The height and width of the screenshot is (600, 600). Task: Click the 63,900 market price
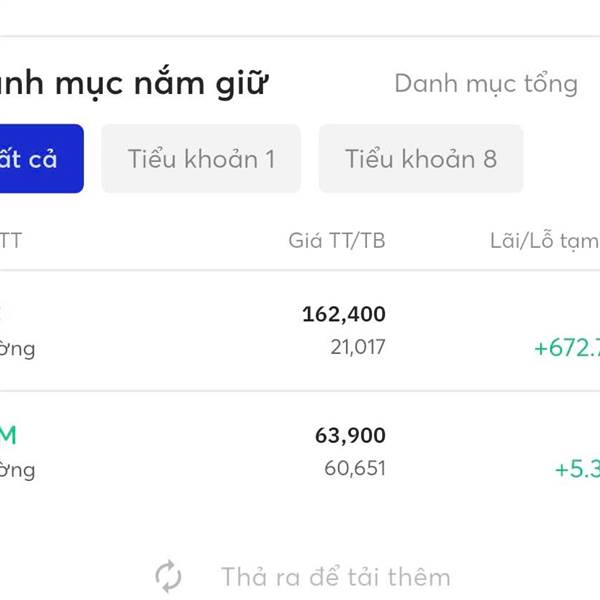click(350, 435)
